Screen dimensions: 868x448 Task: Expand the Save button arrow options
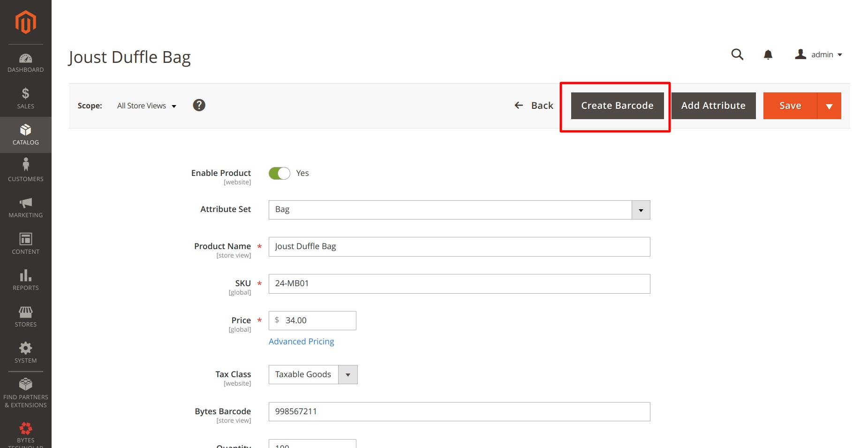click(829, 106)
